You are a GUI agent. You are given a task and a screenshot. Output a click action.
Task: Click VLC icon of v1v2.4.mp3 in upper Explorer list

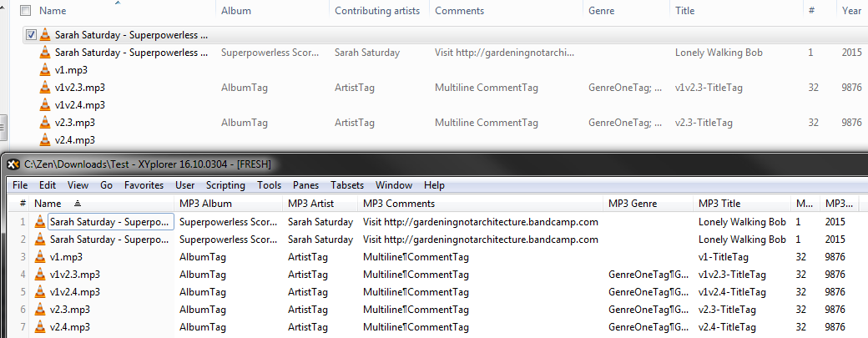click(45, 105)
